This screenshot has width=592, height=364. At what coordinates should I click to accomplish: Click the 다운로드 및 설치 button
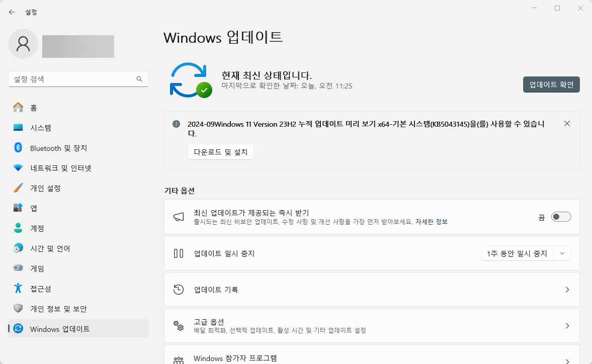click(x=220, y=152)
